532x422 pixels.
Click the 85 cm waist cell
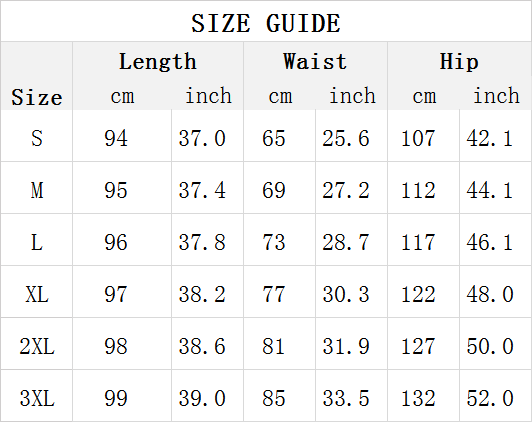[273, 398]
